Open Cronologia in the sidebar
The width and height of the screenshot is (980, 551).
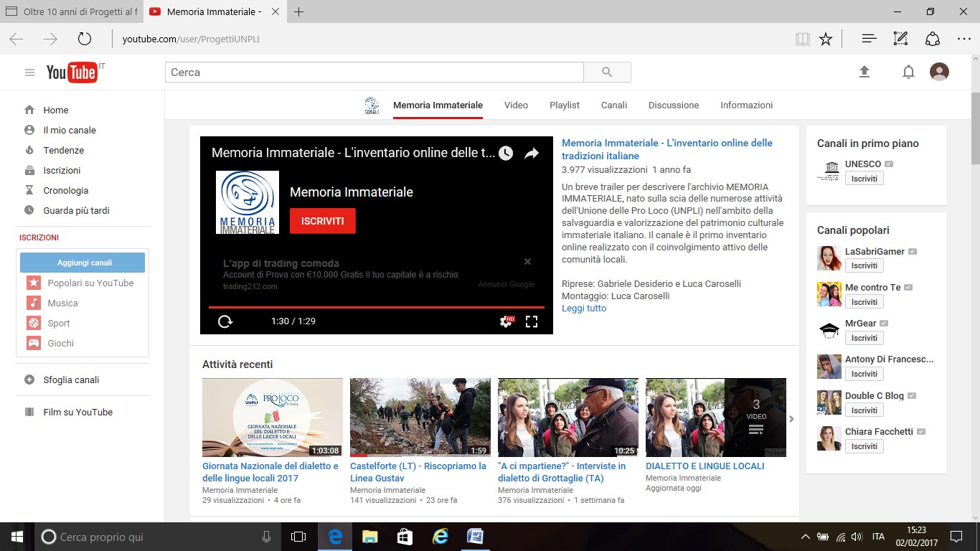point(65,191)
